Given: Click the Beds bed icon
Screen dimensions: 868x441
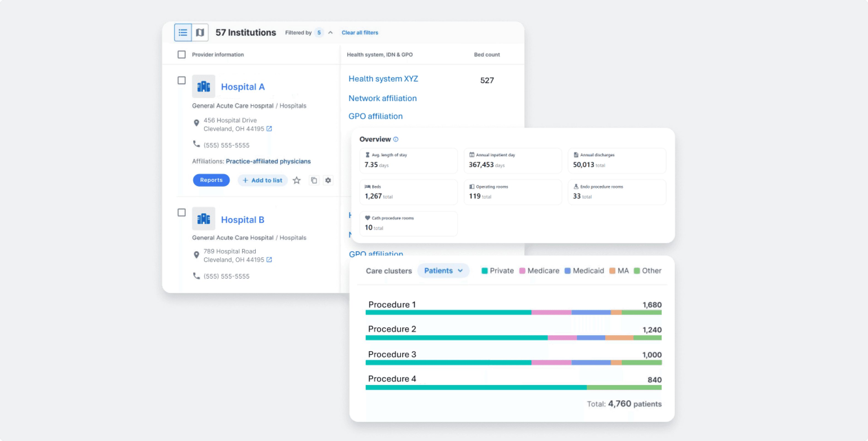Looking at the screenshot, I should click(x=367, y=187).
